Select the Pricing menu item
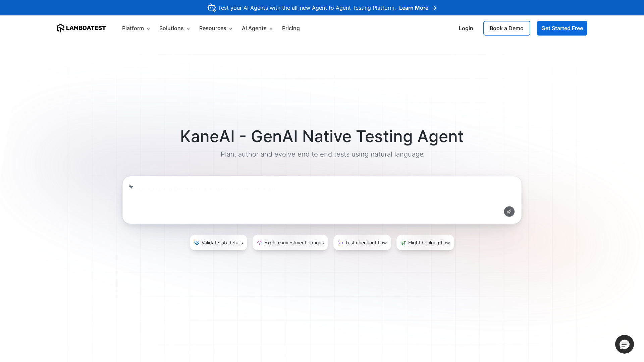The height and width of the screenshot is (362, 644). 290,28
